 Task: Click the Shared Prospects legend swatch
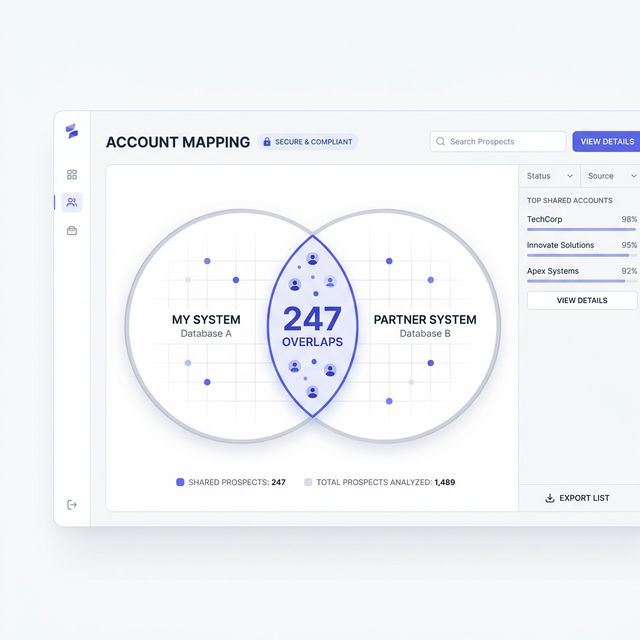(180, 482)
